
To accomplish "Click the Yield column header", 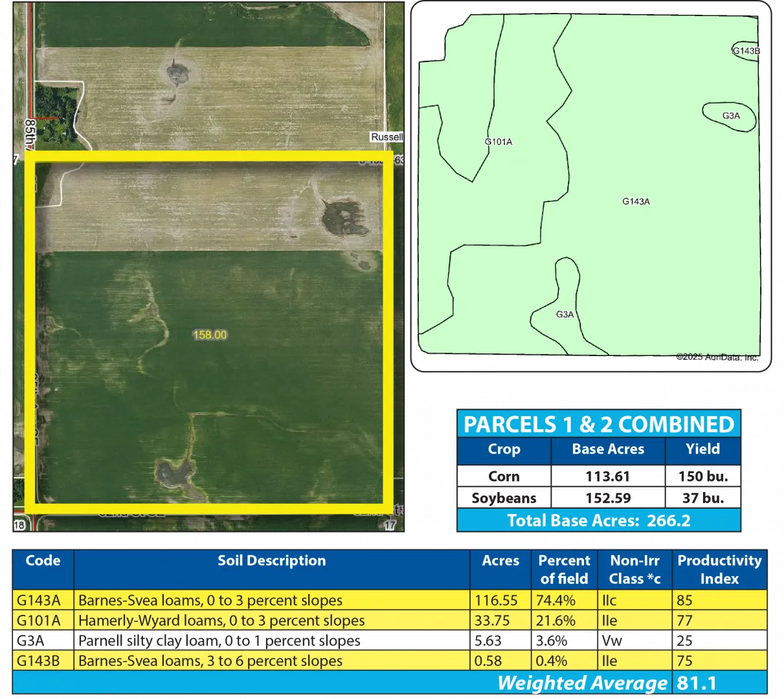I will pos(702,449).
